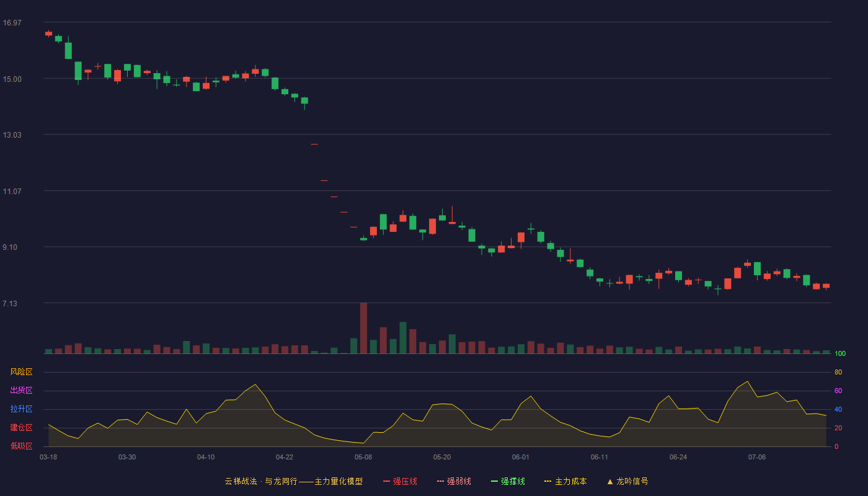Click the 16.97 price axis label
Screen dimensions: 868x496
12,23
